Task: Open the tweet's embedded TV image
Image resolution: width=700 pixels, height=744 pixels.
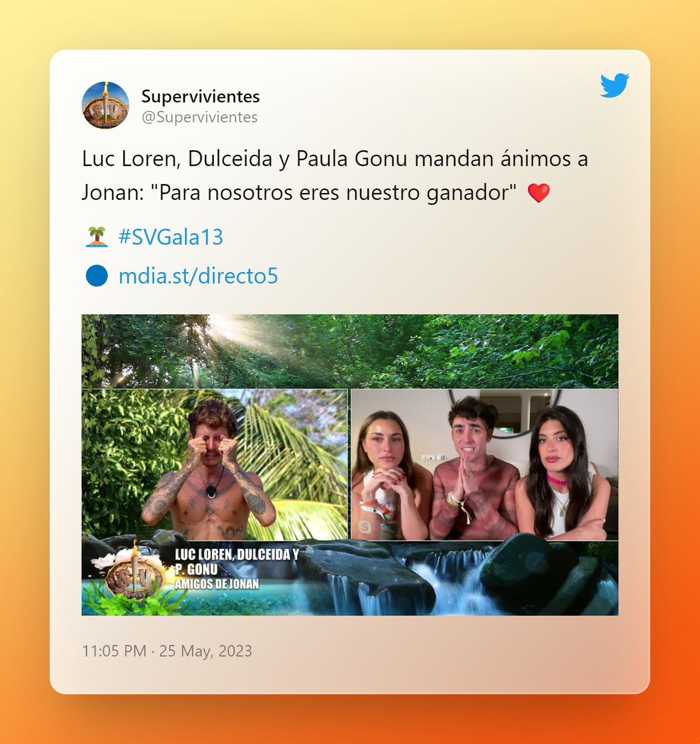Action: (350, 465)
